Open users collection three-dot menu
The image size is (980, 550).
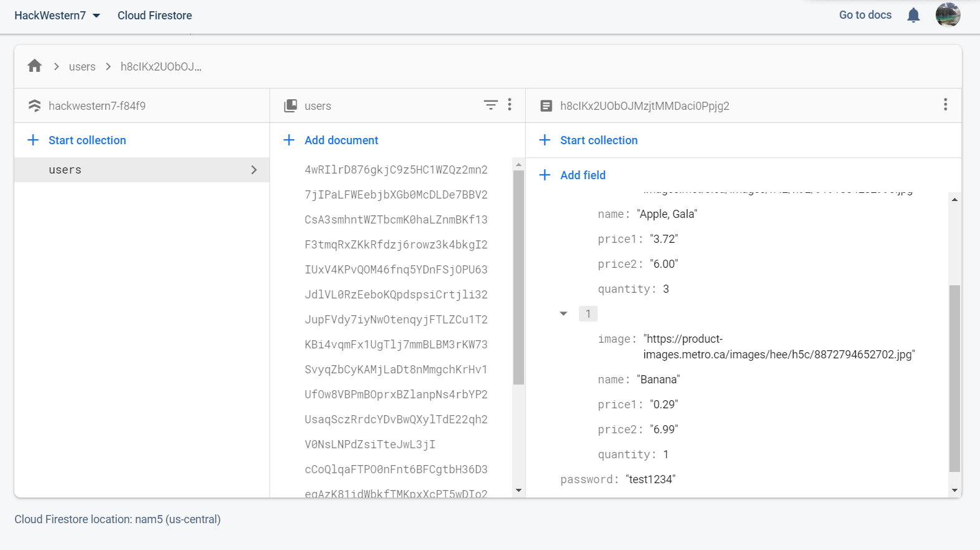tap(510, 105)
